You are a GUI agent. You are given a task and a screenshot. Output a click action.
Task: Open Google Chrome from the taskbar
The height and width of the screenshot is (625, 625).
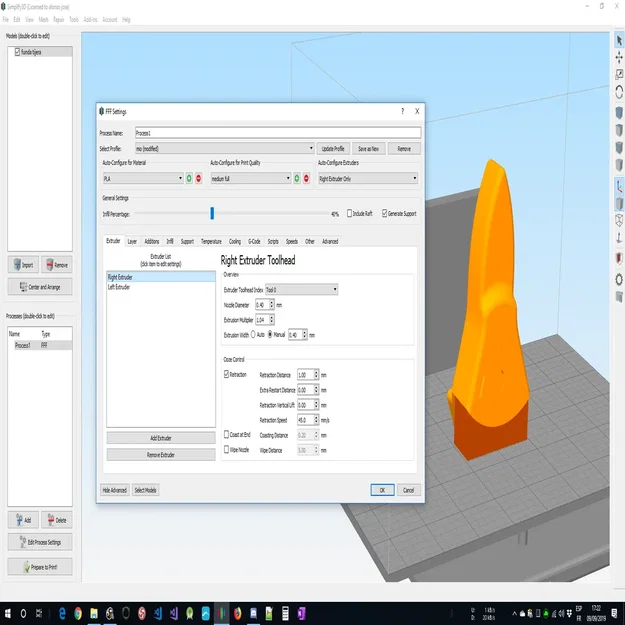click(78, 613)
